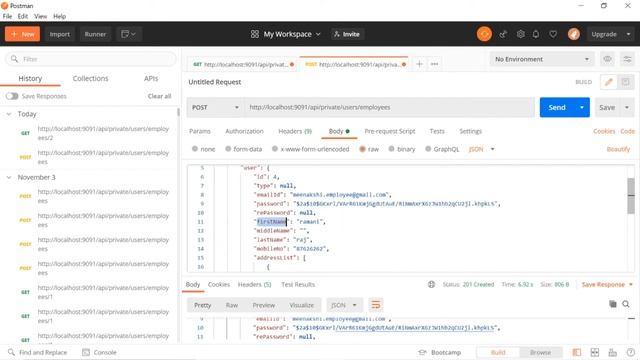Open the No Environment dropdown
640x360 pixels.
tap(542, 59)
